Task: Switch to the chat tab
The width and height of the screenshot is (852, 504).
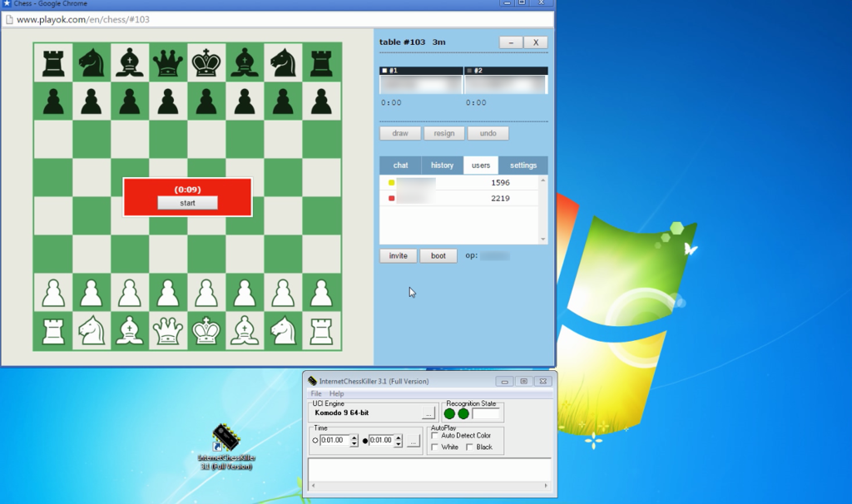Action: 400,166
